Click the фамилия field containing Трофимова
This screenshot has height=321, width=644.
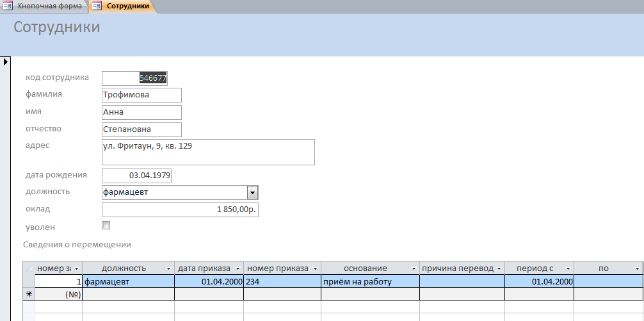[141, 95]
